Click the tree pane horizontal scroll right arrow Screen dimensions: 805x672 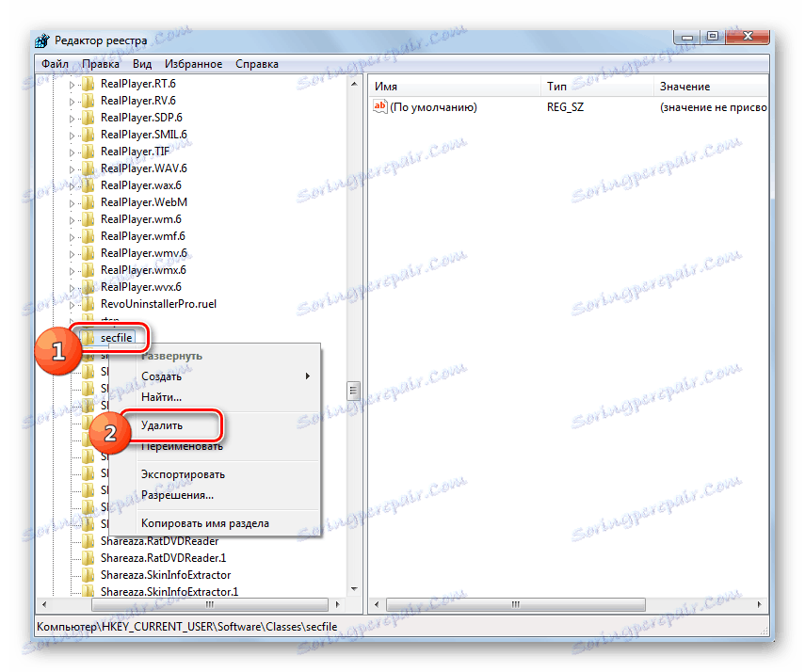[x=337, y=605]
